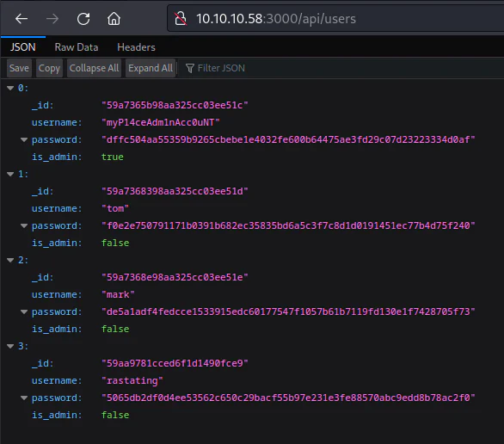Select the _id value "59a7365b98aa325cc03ee51c"
The image size is (504, 444).
click(x=175, y=105)
